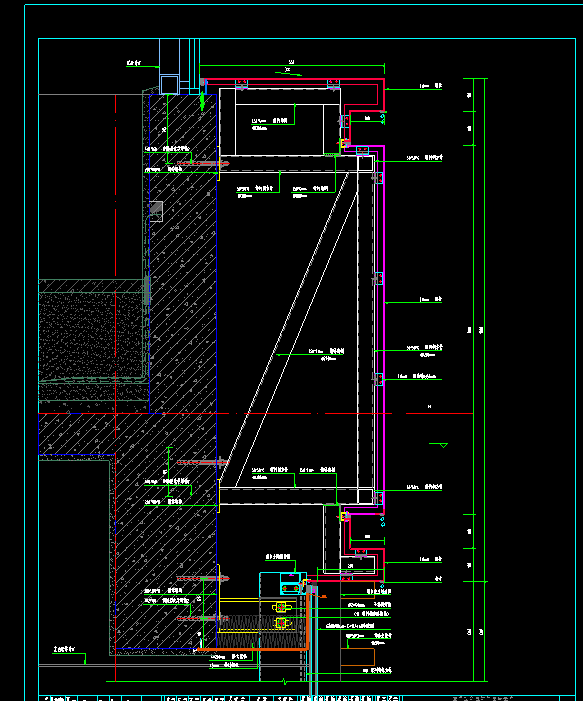
Task: Select the orange outlined rectangle at the bottom right
Action: 357,656
